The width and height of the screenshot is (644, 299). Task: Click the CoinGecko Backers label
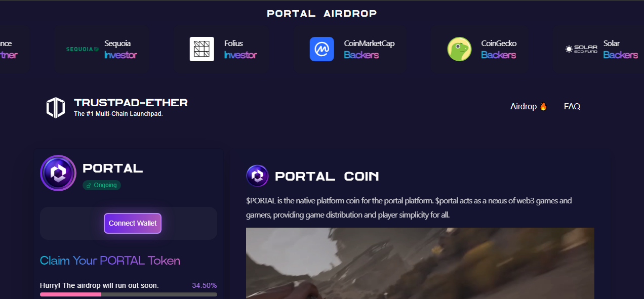pyautogui.click(x=498, y=55)
